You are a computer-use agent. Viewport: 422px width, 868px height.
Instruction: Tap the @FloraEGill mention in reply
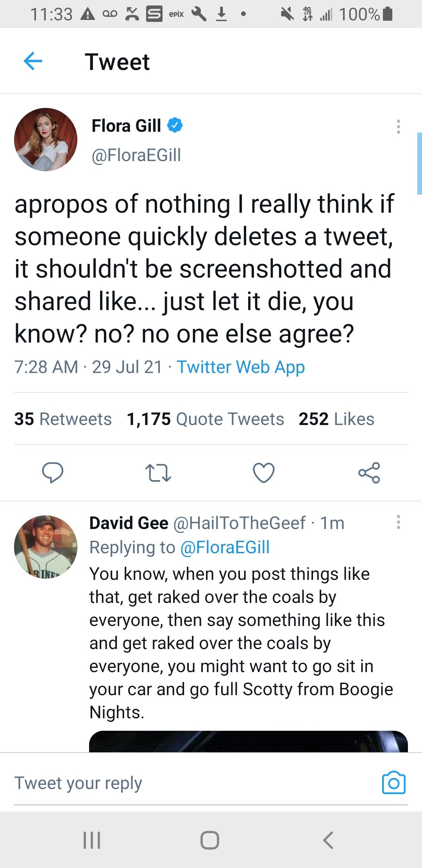(225, 547)
